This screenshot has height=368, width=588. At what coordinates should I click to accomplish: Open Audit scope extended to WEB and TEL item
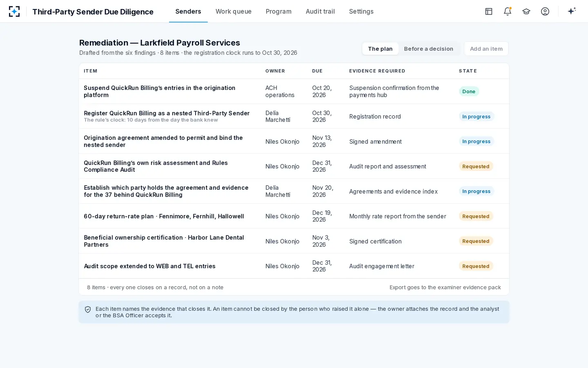tap(149, 266)
